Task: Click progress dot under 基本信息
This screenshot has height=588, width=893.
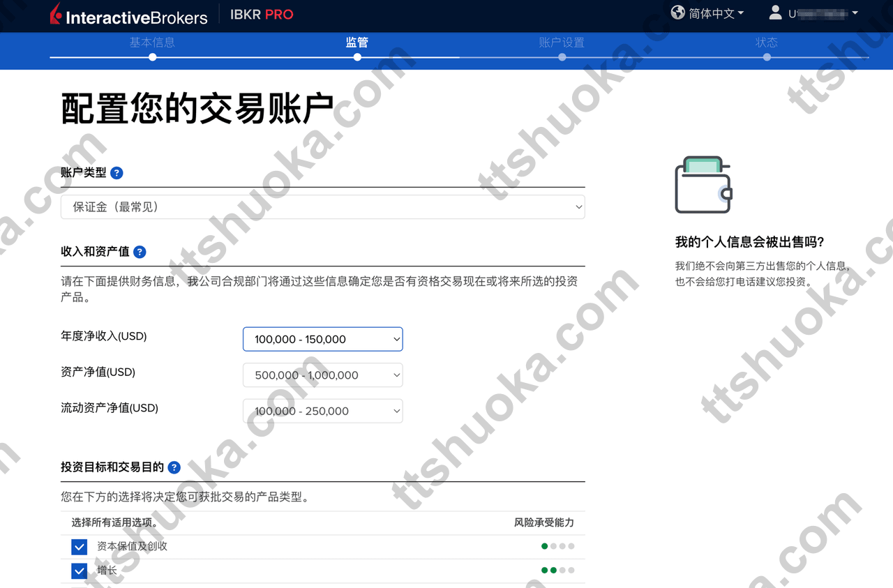Action: pos(153,57)
